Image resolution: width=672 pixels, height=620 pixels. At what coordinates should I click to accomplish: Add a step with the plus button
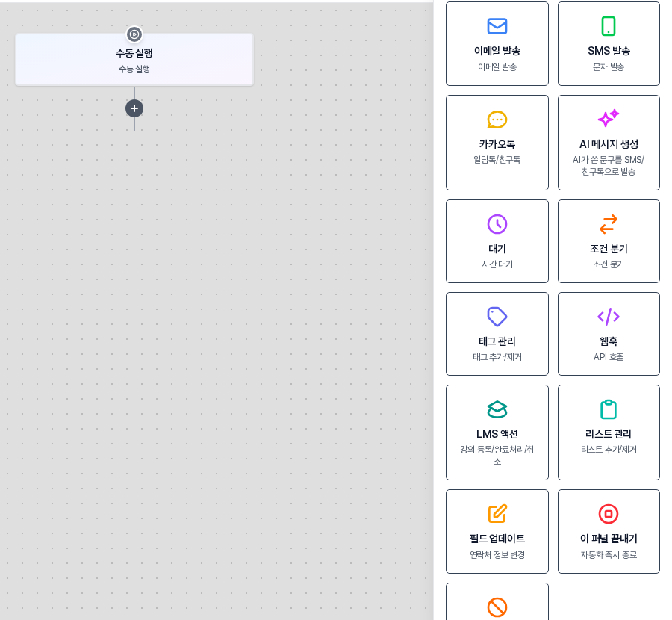point(134,108)
